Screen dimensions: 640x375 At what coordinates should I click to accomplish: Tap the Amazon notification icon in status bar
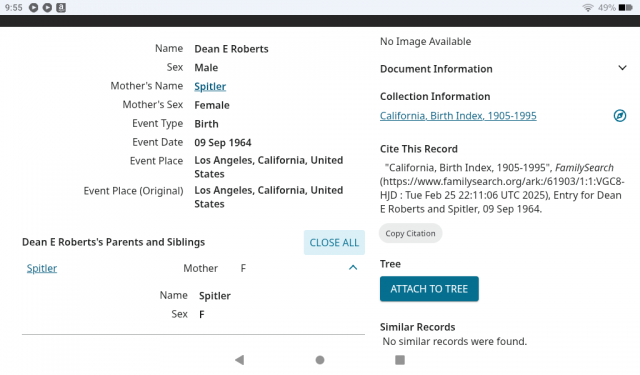click(x=61, y=7)
